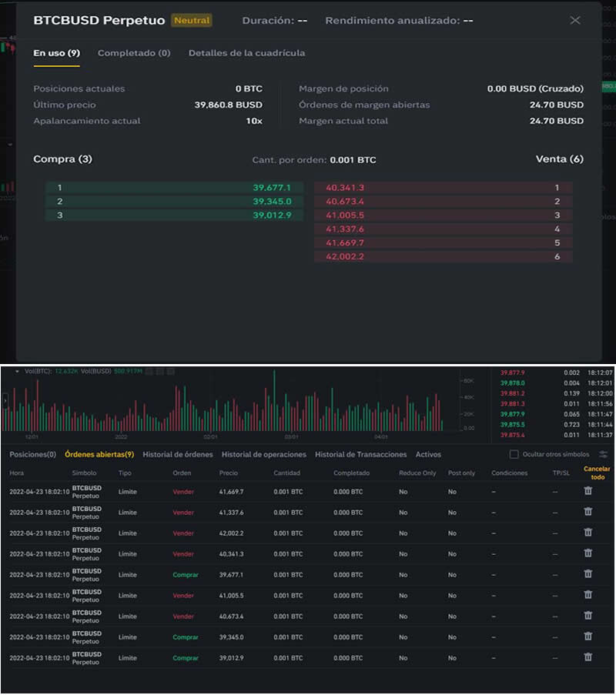Delete the 39,012.9 buy order with trash icon
The height and width of the screenshot is (695, 616).
tap(588, 657)
